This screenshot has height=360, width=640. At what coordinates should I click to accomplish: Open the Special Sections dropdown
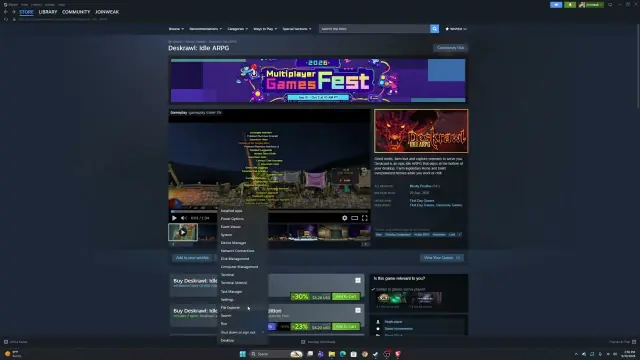297,29
